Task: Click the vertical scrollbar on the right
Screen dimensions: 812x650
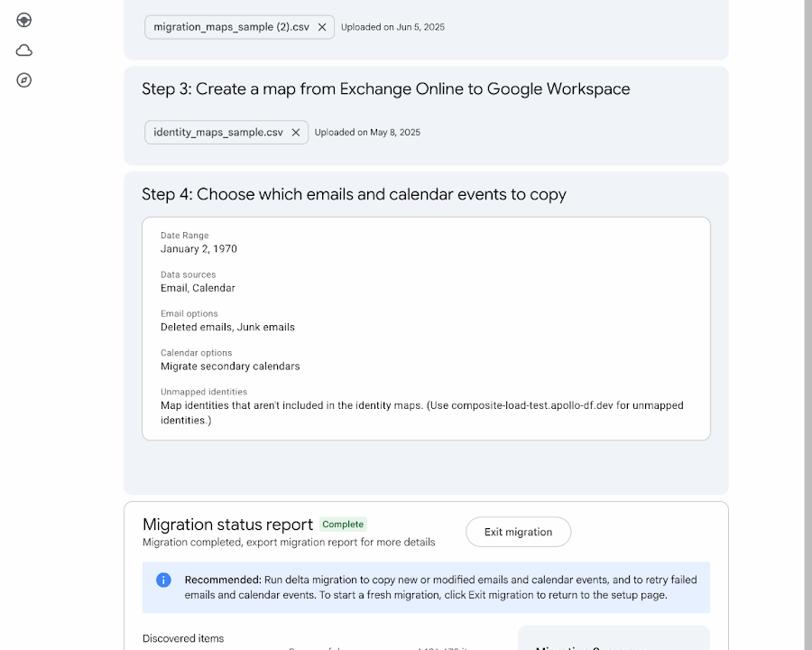Action: (807, 325)
